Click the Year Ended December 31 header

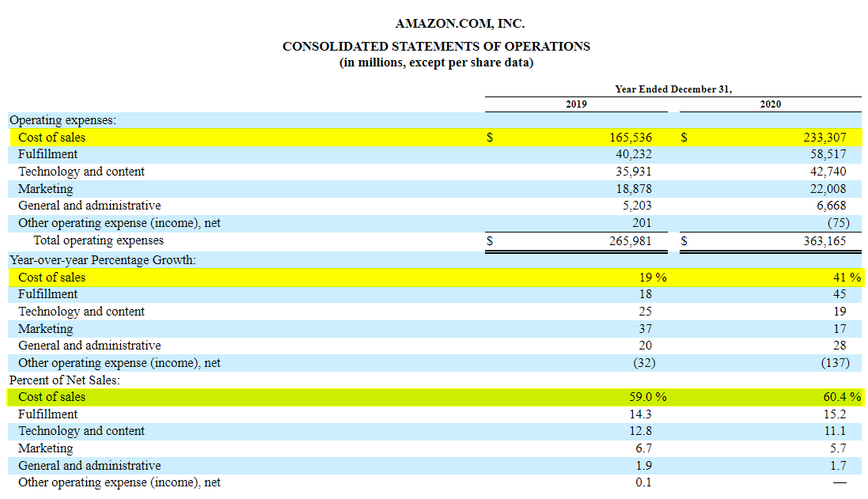[673, 89]
